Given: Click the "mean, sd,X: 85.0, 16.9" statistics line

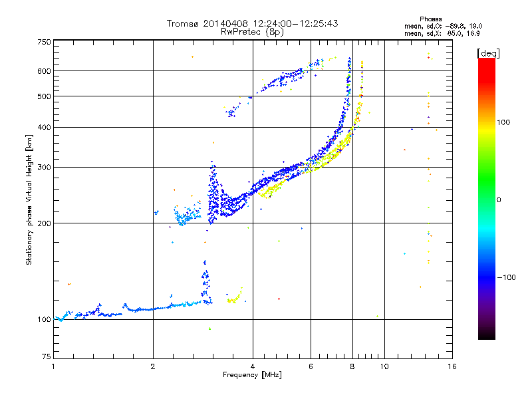Looking at the screenshot, I should click(x=442, y=33).
